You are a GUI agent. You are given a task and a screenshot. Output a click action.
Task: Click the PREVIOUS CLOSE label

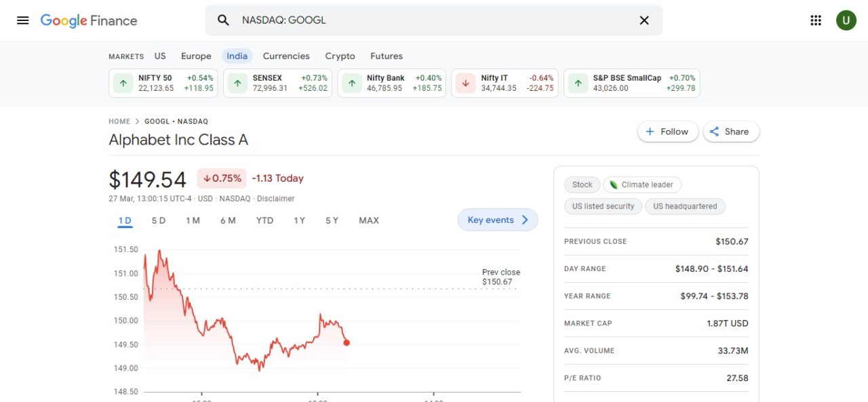pyautogui.click(x=595, y=241)
